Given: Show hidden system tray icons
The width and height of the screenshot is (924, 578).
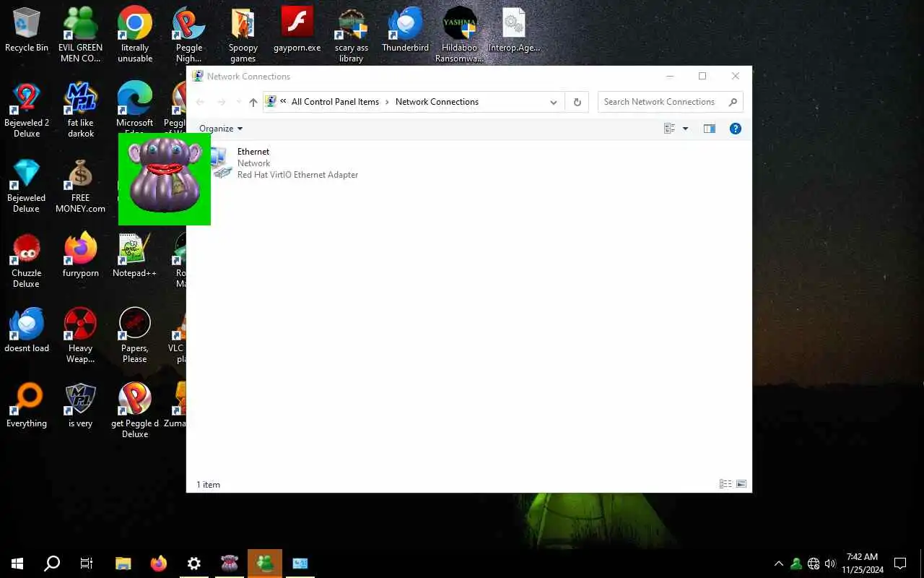Looking at the screenshot, I should [779, 564].
